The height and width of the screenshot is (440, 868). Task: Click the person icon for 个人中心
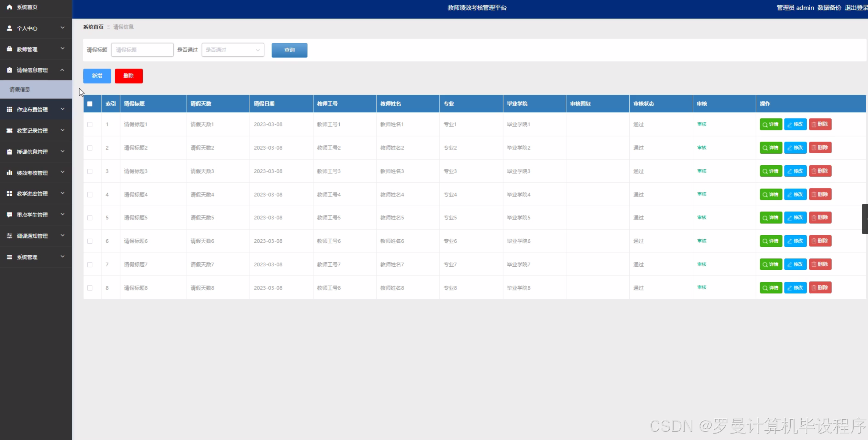(x=9, y=28)
